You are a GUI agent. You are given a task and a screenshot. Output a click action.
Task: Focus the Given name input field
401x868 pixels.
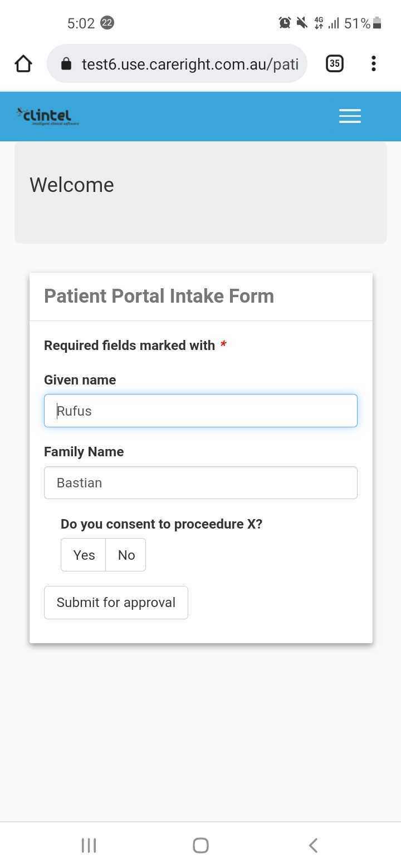tap(200, 411)
